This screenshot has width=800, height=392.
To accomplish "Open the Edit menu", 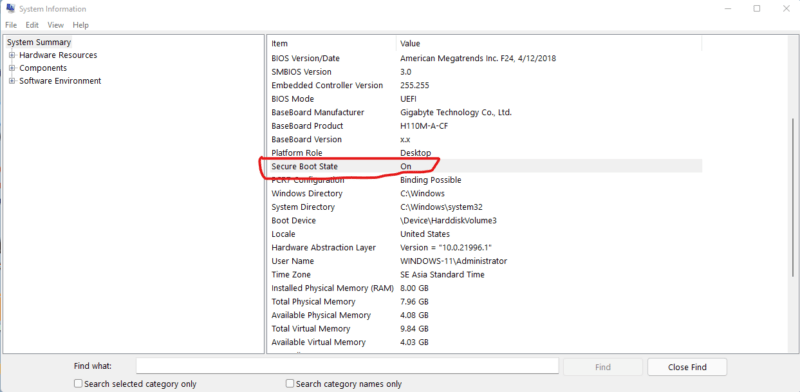I will (x=32, y=25).
